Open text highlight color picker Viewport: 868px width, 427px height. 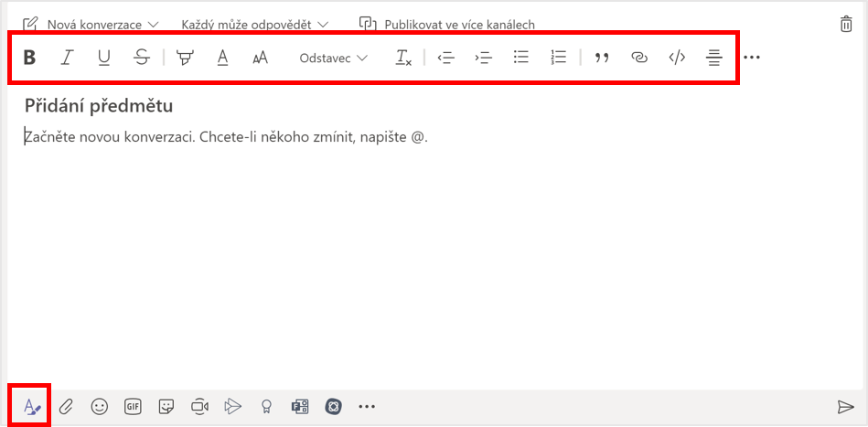click(x=185, y=58)
